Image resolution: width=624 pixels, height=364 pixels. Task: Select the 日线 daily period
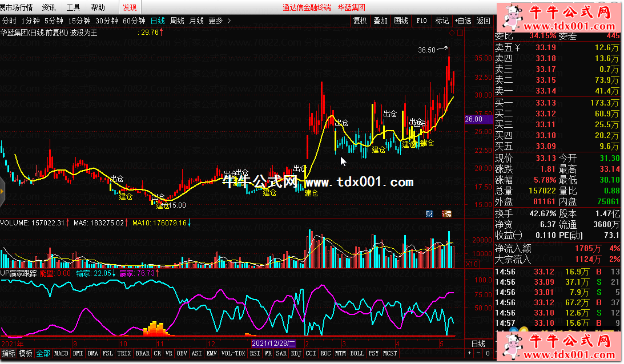[158, 21]
